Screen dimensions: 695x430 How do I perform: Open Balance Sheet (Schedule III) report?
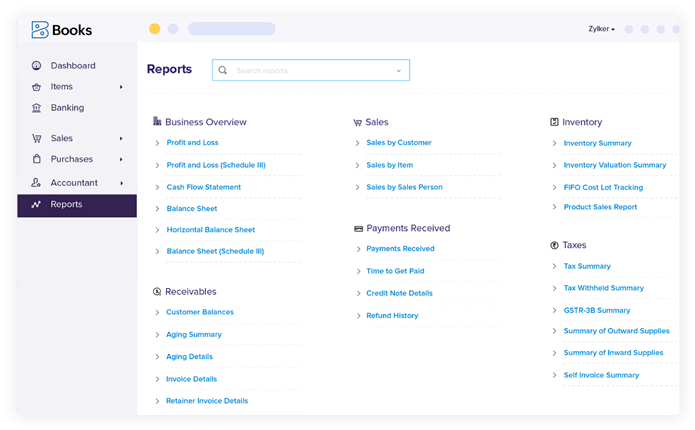pyautogui.click(x=215, y=251)
